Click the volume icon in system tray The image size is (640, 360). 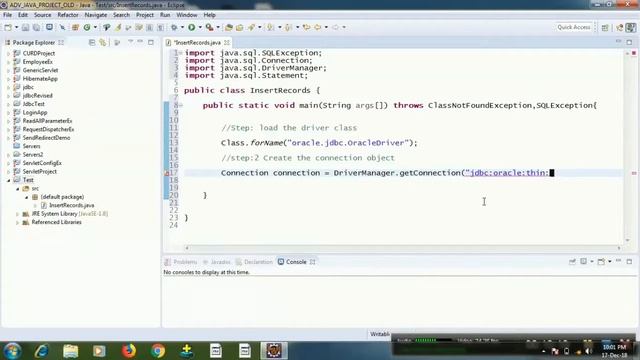click(588, 351)
